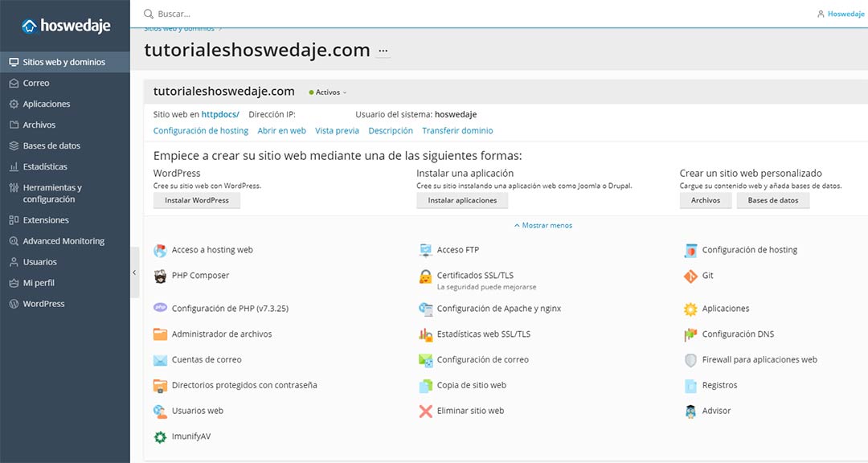Click the search magnifier icon
The height and width of the screenshot is (463, 868).
[149, 14]
